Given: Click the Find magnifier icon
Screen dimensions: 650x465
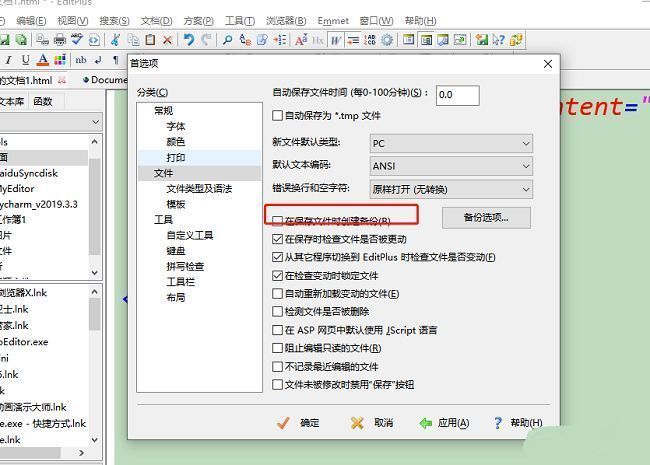Looking at the screenshot, I should point(227,40).
